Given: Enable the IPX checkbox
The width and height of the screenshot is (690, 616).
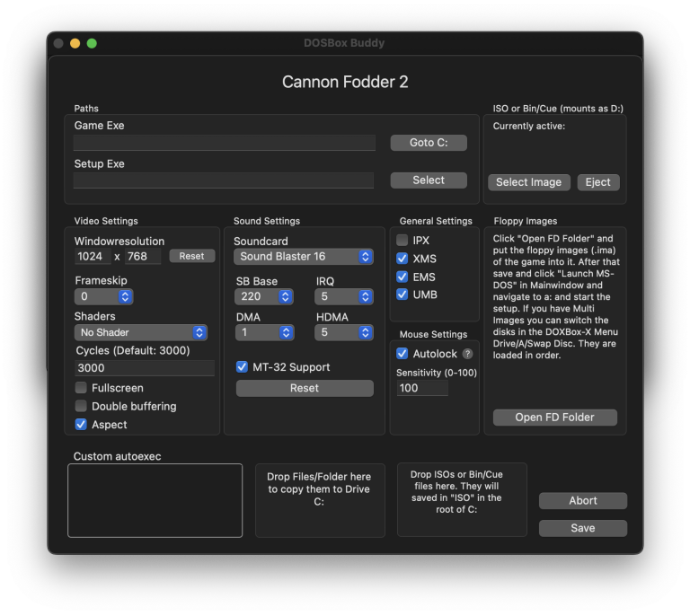Looking at the screenshot, I should 402,240.
